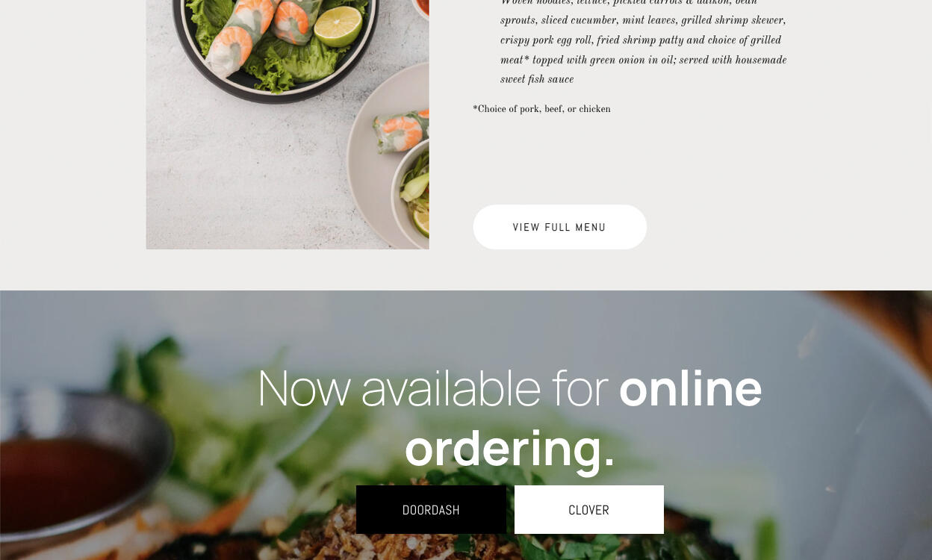Click the 'meat* topped with green onion' line
The width and height of the screenshot is (932, 560).
click(x=643, y=60)
